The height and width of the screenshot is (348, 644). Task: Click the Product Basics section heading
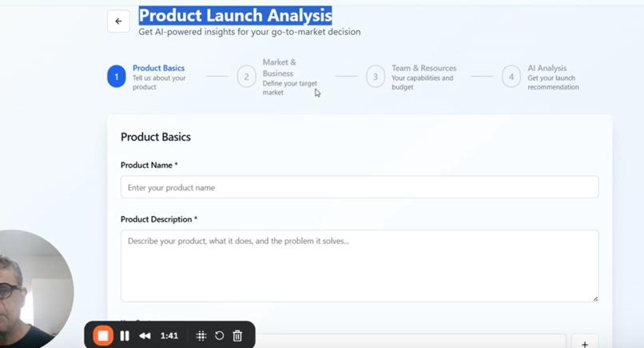156,137
